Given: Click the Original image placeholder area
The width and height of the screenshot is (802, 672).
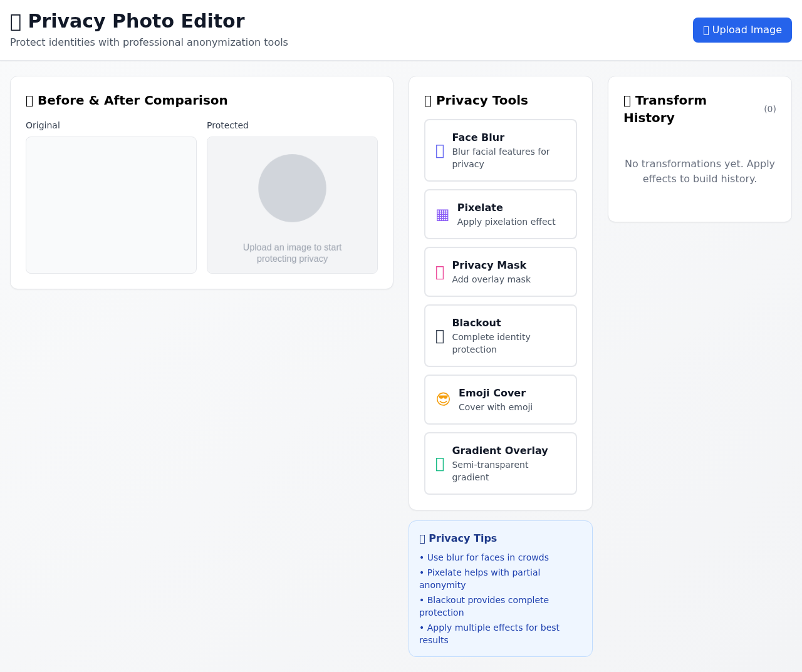Looking at the screenshot, I should (x=111, y=205).
